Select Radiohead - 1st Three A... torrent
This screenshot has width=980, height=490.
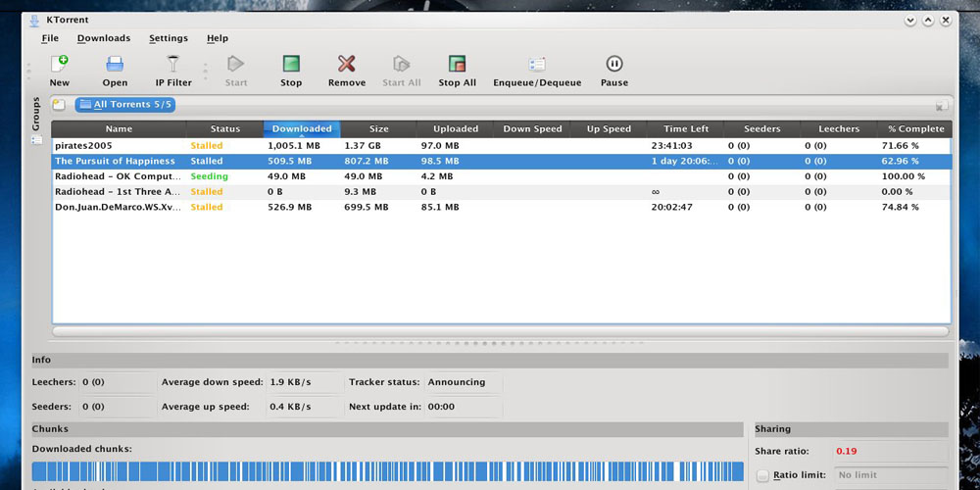[501, 192]
